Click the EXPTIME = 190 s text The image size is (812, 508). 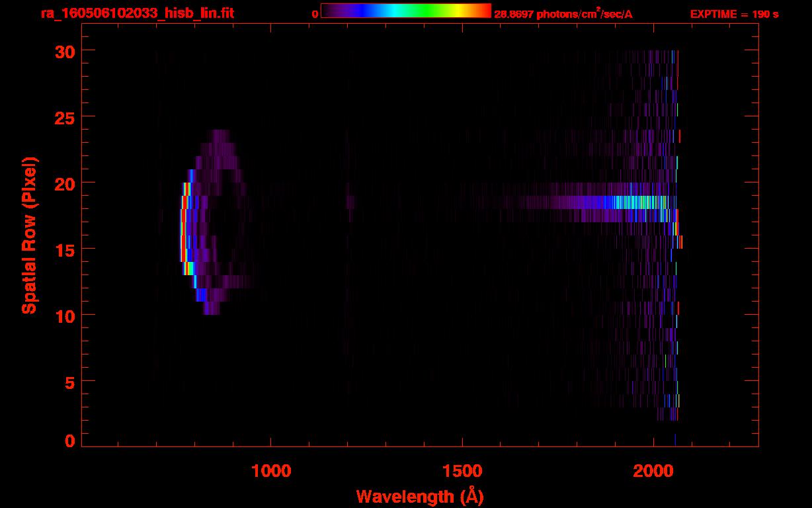[x=734, y=14]
